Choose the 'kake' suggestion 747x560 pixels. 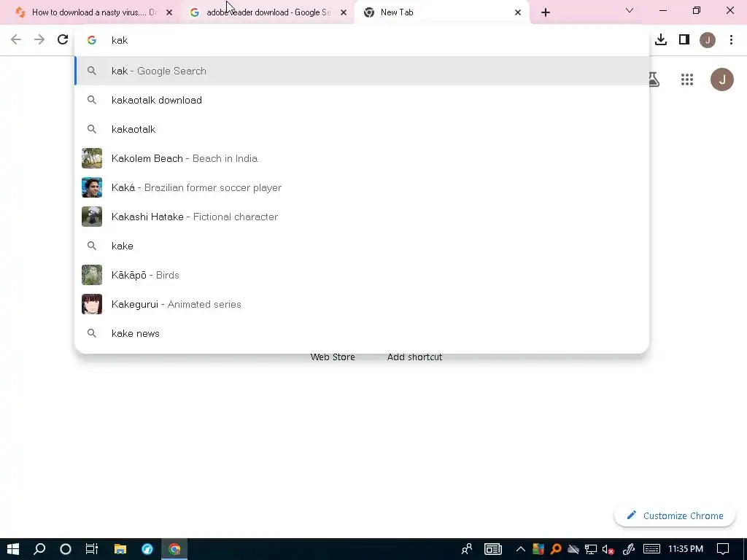[x=362, y=246]
